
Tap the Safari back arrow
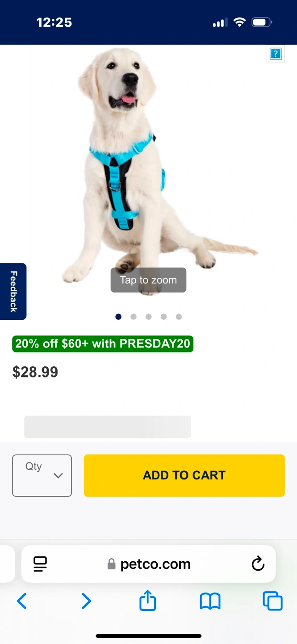coord(21,601)
